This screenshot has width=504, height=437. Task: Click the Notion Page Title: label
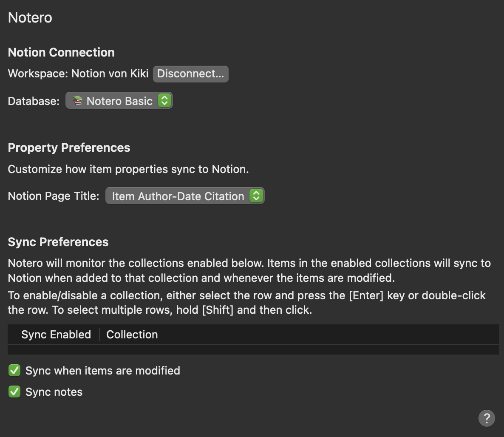54,196
